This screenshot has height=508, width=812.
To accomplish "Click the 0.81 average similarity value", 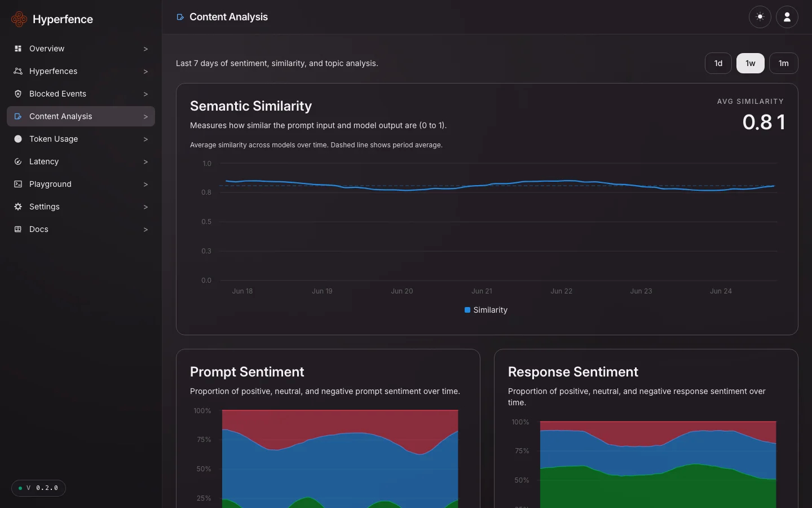I will 764,122.
